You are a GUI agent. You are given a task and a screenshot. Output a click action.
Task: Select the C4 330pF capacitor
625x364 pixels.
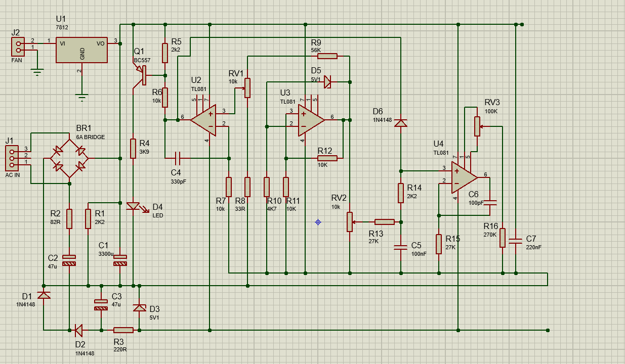(178, 158)
